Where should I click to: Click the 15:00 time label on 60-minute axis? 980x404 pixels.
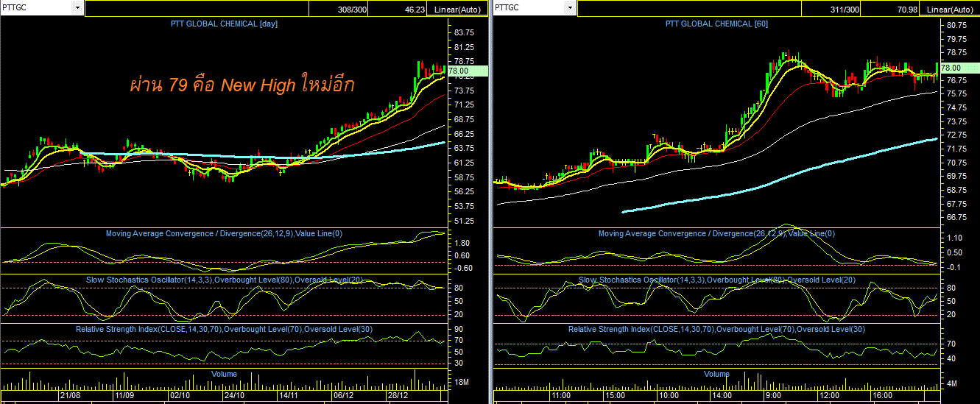pyautogui.click(x=614, y=395)
